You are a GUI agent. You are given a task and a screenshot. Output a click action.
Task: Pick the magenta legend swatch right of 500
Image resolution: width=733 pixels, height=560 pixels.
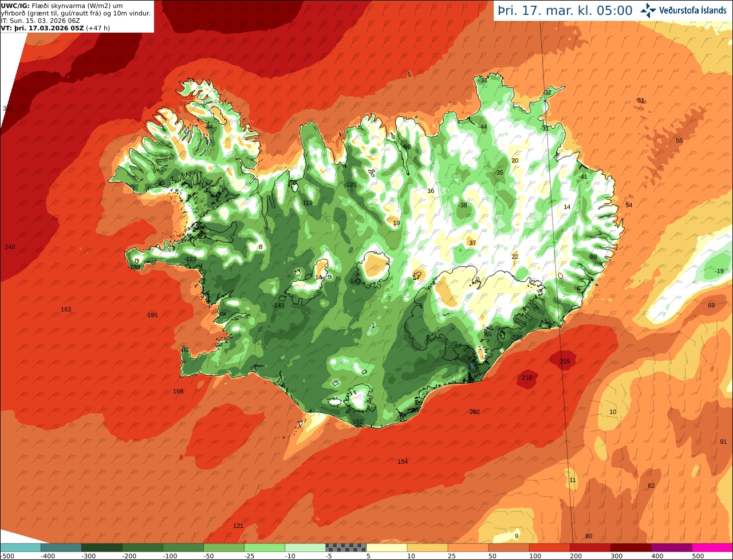pyautogui.click(x=712, y=547)
